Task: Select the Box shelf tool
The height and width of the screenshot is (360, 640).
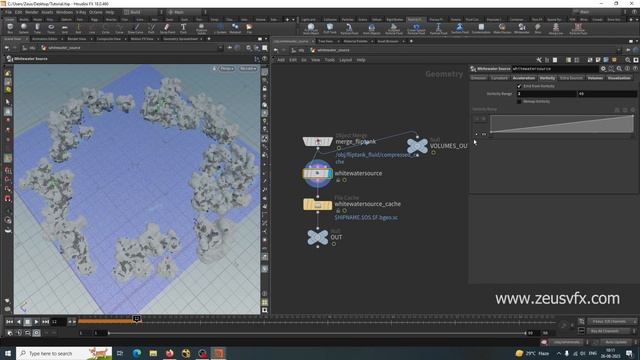Action: (10, 28)
